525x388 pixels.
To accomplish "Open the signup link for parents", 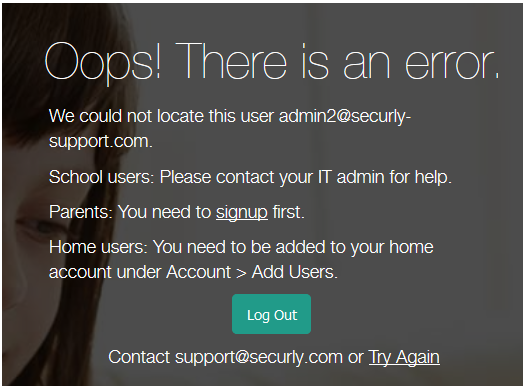I will pyautogui.click(x=242, y=213).
